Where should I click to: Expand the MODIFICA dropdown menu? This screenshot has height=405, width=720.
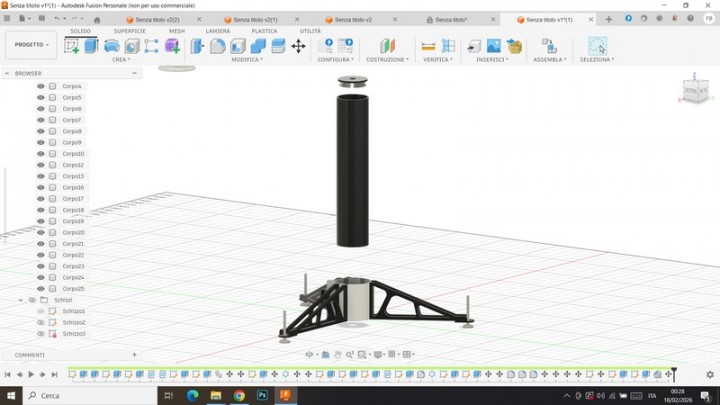point(246,59)
